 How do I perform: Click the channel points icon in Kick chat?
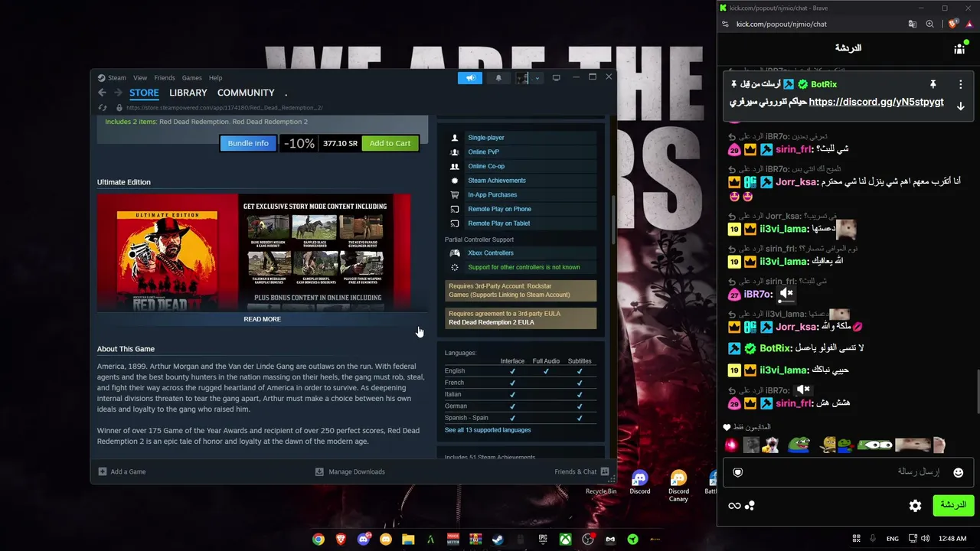click(x=750, y=506)
